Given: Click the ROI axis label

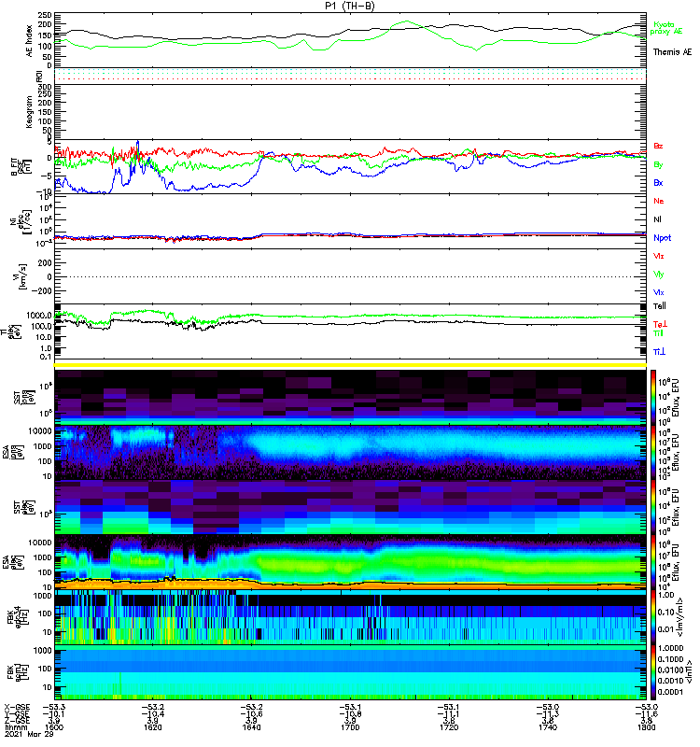Looking at the screenshot, I should pos(40,76).
